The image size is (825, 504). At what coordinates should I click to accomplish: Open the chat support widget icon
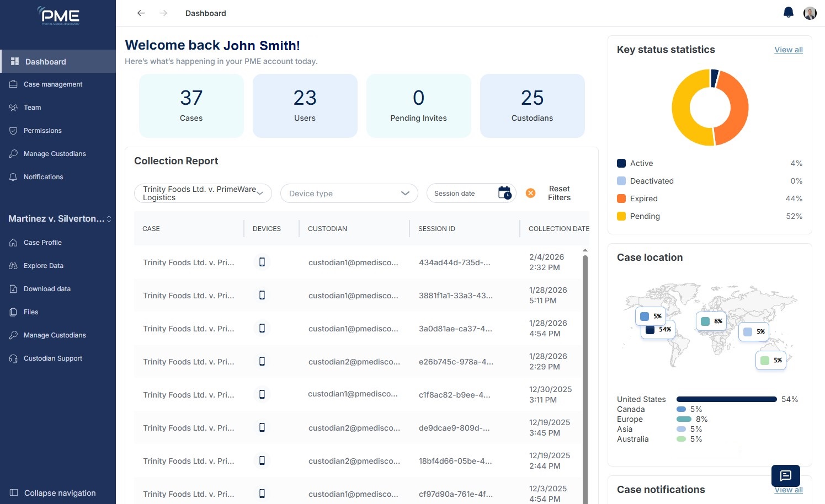point(785,475)
